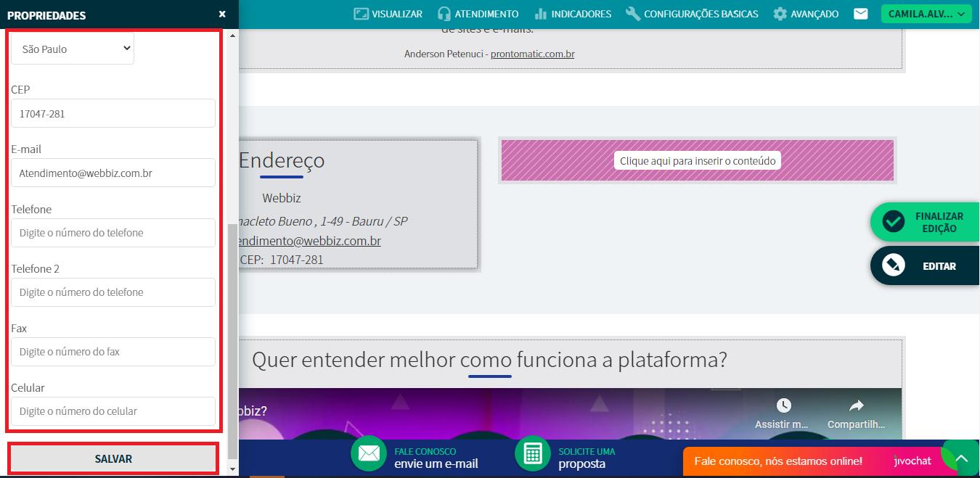Click into the Celular input field
The height and width of the screenshot is (478, 980).
pos(113,411)
